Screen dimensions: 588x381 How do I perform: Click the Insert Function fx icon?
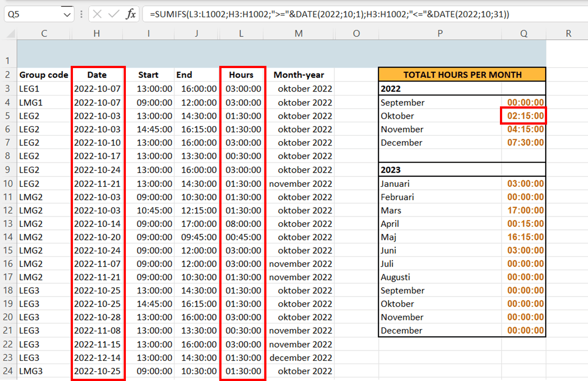point(130,14)
